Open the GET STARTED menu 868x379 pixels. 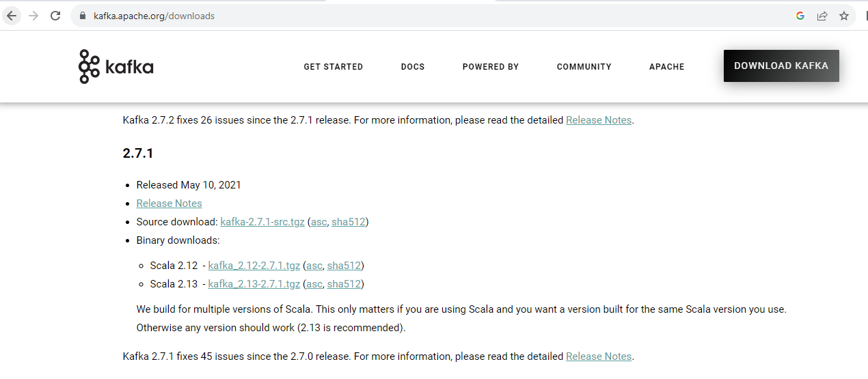[334, 67]
